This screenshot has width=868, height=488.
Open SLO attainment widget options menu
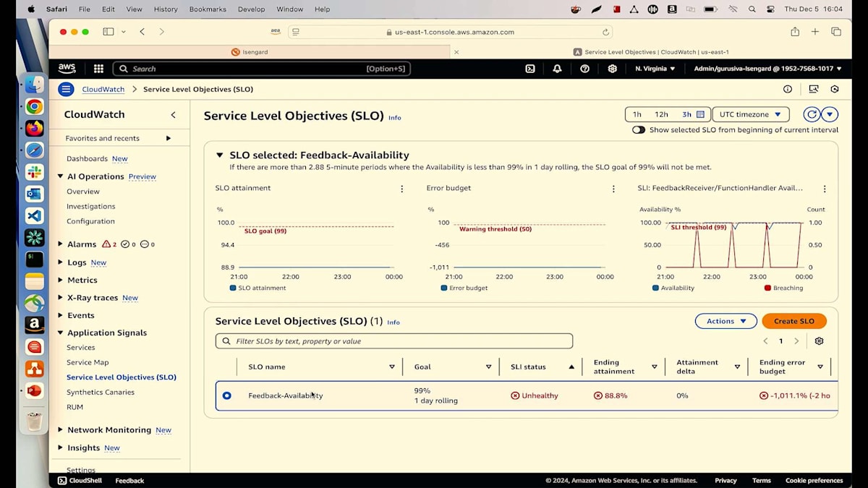click(x=402, y=189)
